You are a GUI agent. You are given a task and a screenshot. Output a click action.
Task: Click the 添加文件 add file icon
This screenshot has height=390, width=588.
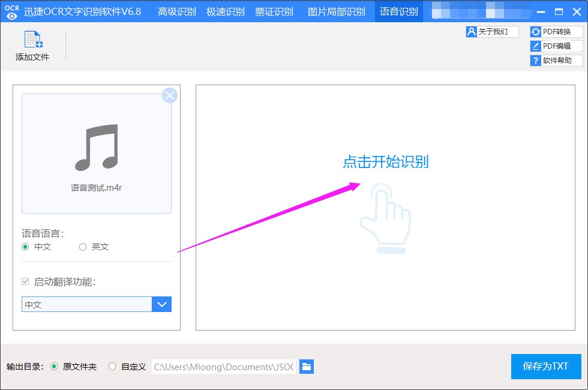32,40
